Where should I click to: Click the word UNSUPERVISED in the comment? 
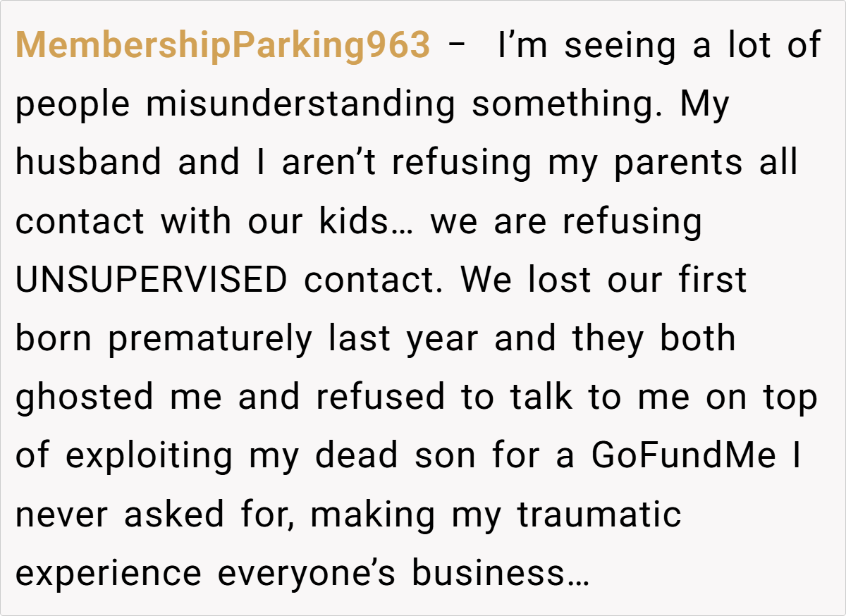(151, 280)
